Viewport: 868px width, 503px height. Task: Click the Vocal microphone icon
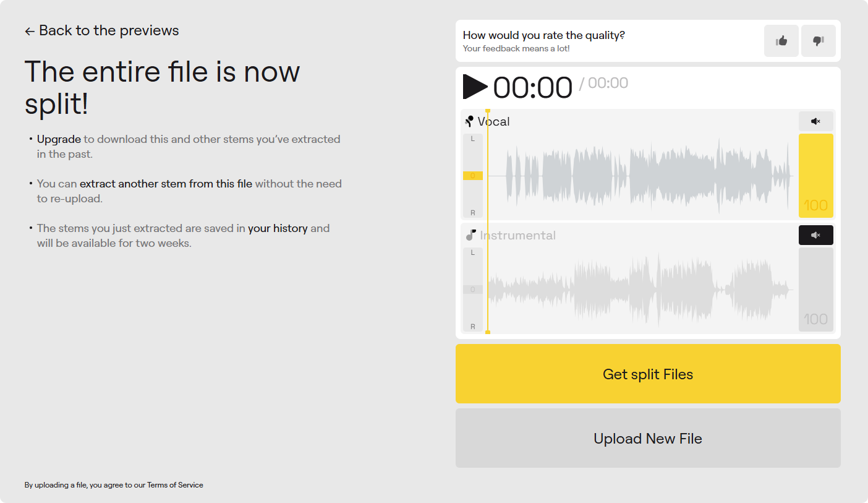[469, 121]
